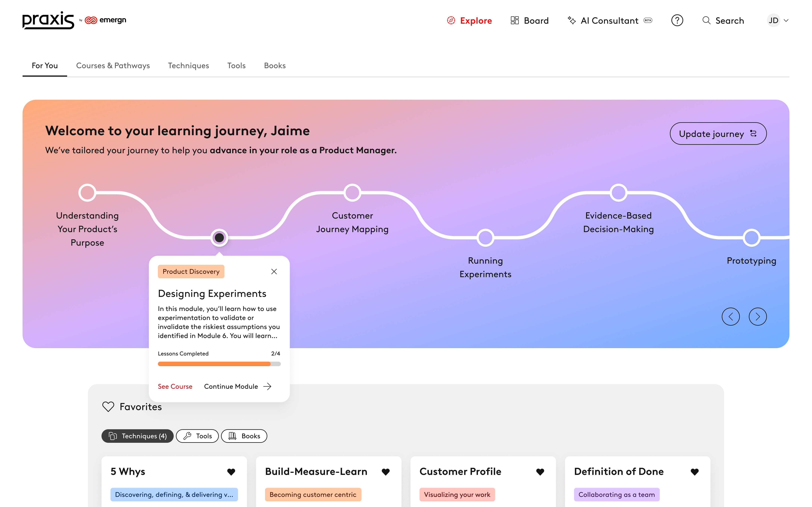The image size is (812, 507).
Task: Close the Designing Experiments popup
Action: (274, 272)
